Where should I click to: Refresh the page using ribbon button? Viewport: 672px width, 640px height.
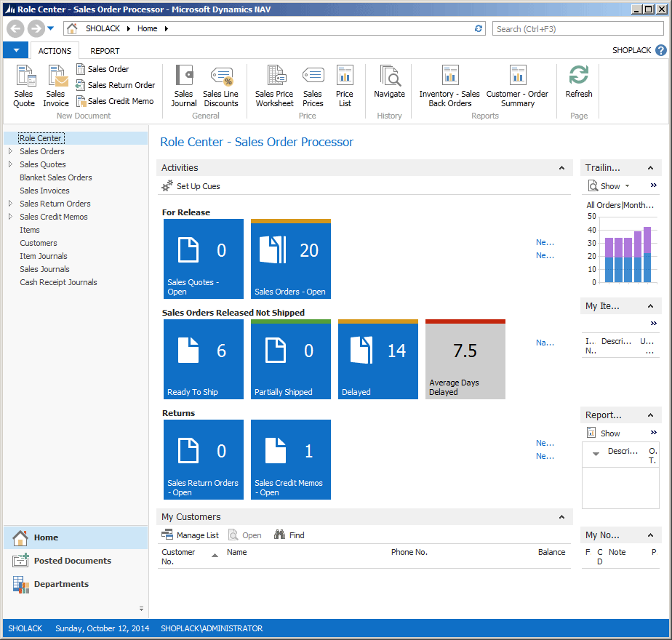coord(579,82)
